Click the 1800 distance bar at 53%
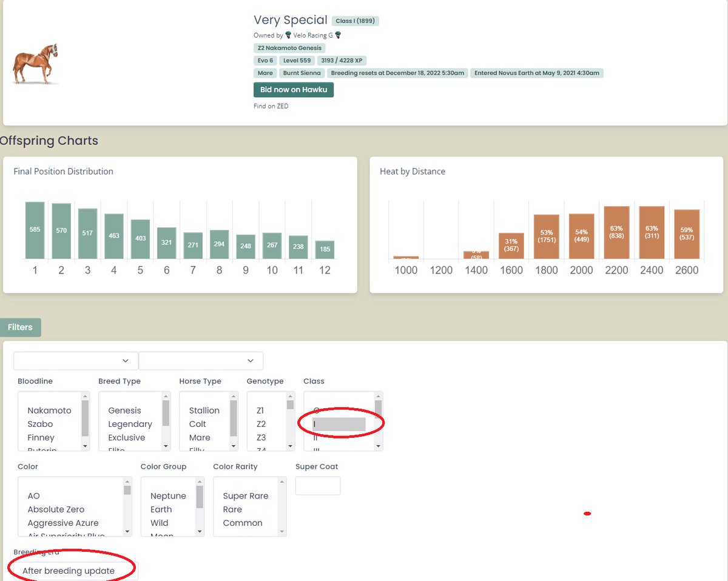728x581 pixels. coord(546,237)
